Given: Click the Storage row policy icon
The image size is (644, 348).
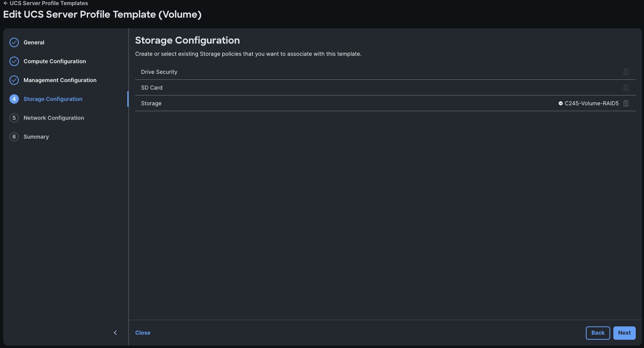Looking at the screenshot, I should click(x=626, y=103).
